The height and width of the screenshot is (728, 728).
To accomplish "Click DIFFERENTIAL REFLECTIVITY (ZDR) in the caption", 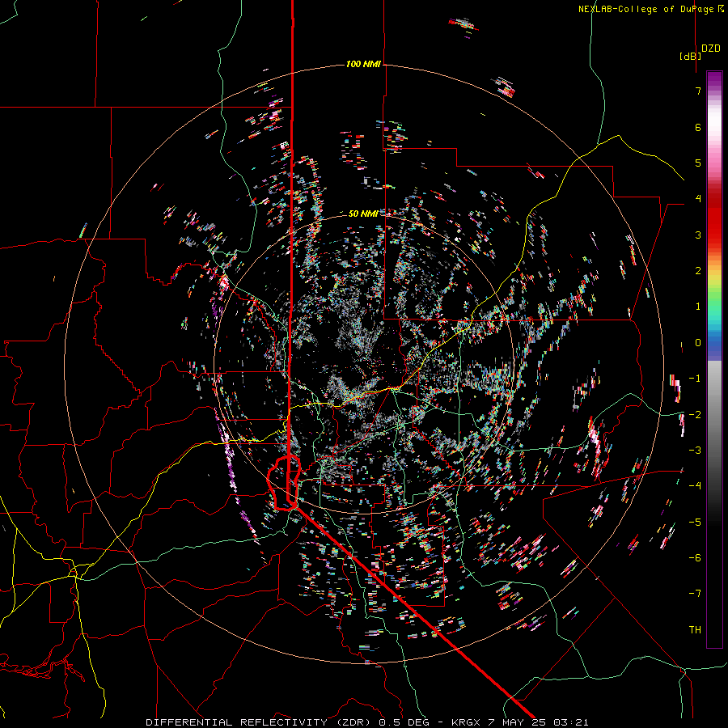I will coord(260,722).
